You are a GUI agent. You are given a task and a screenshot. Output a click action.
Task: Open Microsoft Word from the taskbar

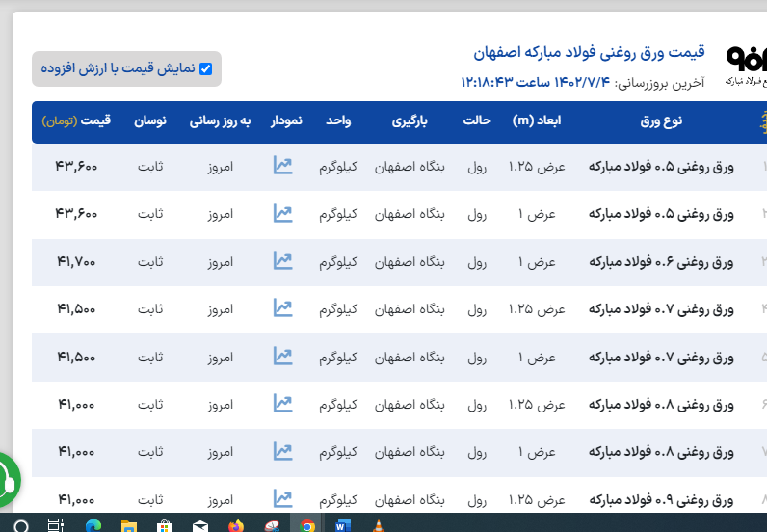(343, 525)
